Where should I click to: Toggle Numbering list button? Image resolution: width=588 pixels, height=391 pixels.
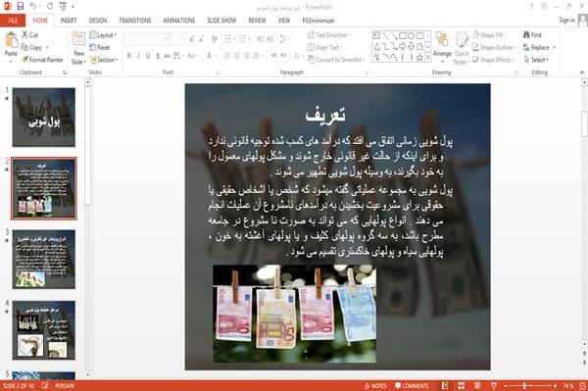click(242, 39)
